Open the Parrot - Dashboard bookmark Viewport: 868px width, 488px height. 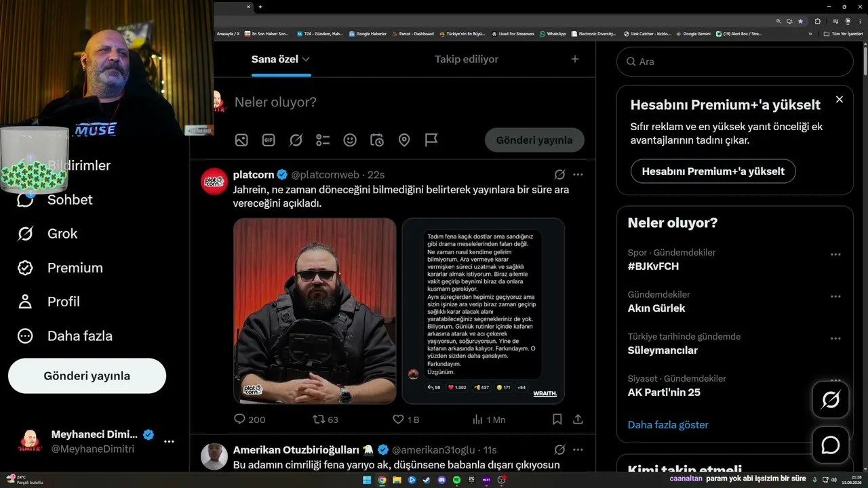tap(412, 34)
